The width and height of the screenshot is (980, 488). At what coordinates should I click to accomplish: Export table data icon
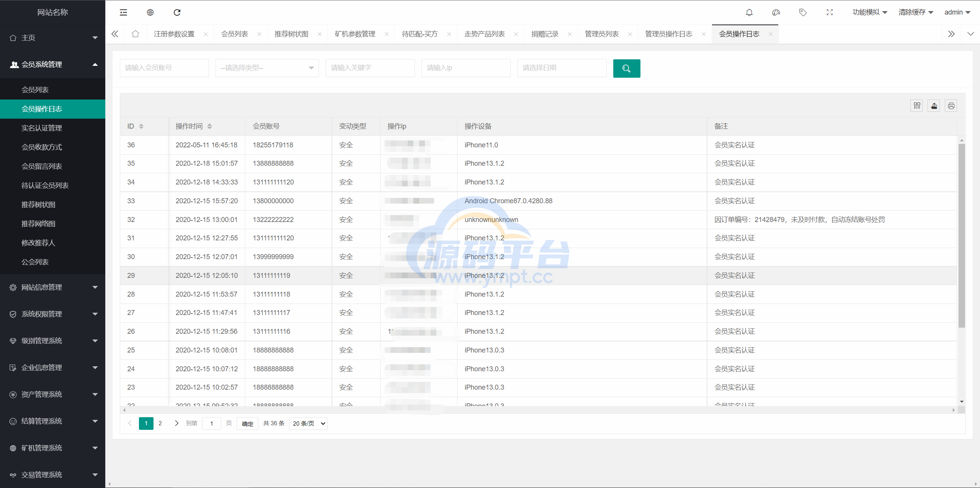[934, 106]
